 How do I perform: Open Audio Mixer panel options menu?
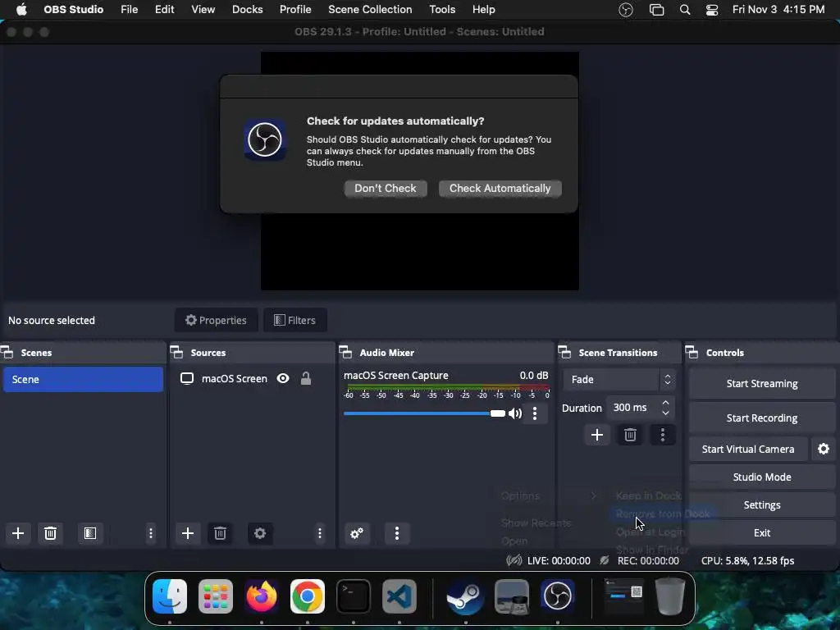[397, 533]
